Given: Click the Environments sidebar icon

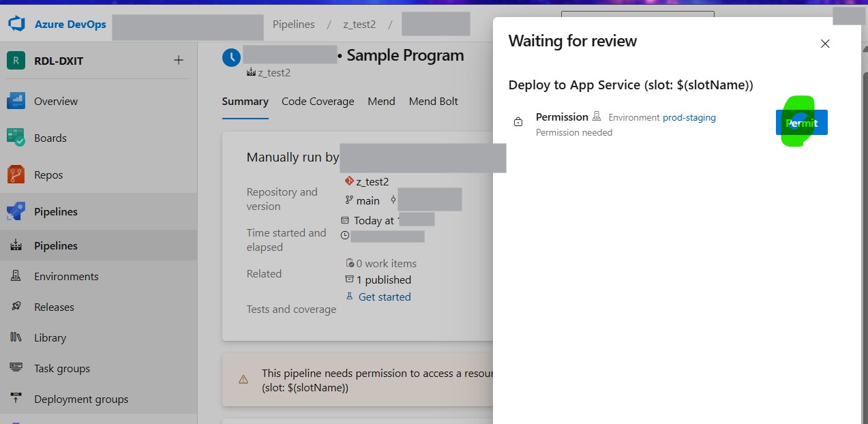Looking at the screenshot, I should pyautogui.click(x=16, y=276).
